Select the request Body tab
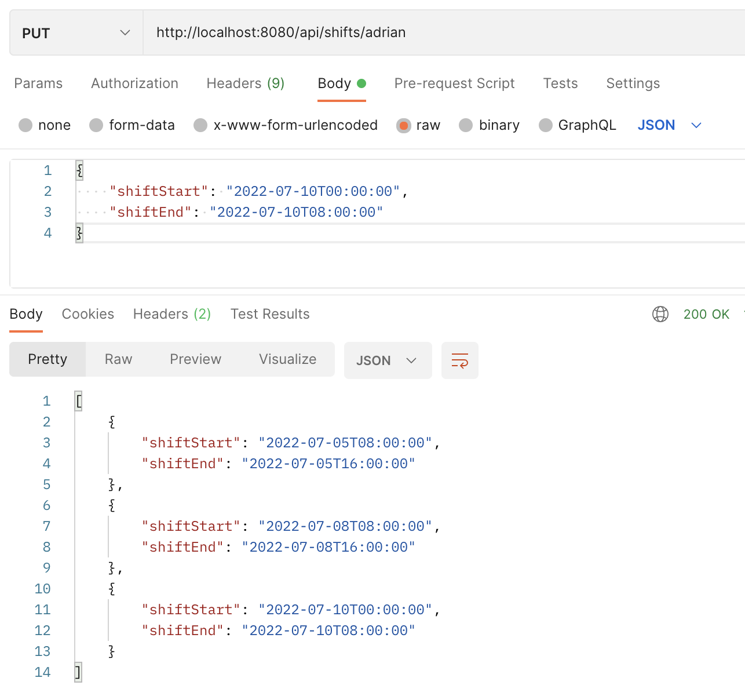This screenshot has width=745, height=700. coord(342,83)
